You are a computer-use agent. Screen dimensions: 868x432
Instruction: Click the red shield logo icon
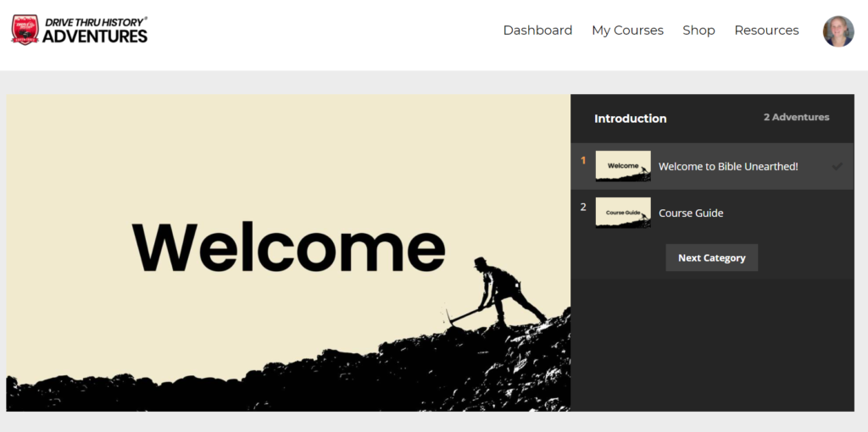(x=25, y=30)
